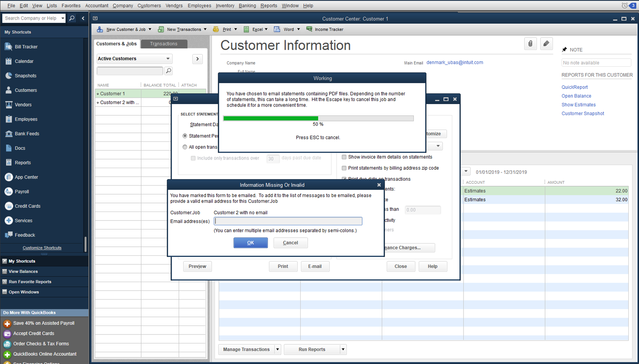Open Income Tracker from toolbar
Viewport: 639px width, 364px height.
click(x=325, y=30)
